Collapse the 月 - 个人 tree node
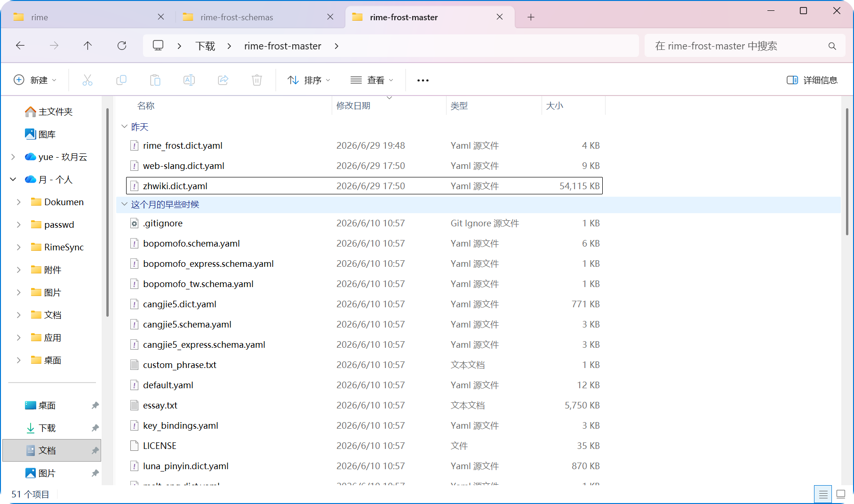This screenshot has height=504, width=854. [x=13, y=179]
